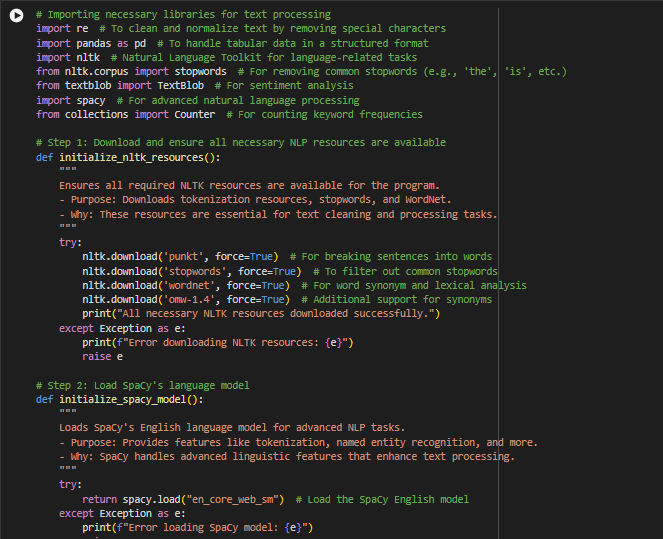Viewport: 663px width, 539px height.
Task: Click print 'Error downloading NLTK resources' line
Action: (218, 343)
